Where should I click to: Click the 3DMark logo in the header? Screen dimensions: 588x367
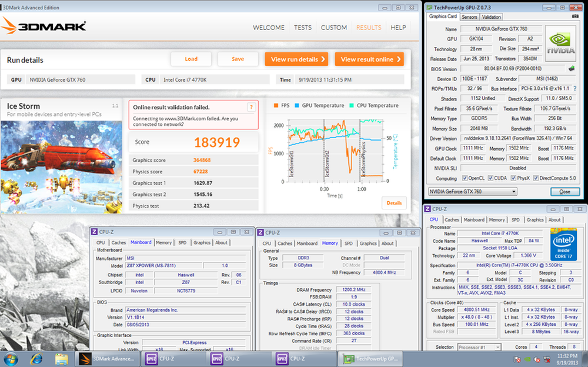point(44,25)
